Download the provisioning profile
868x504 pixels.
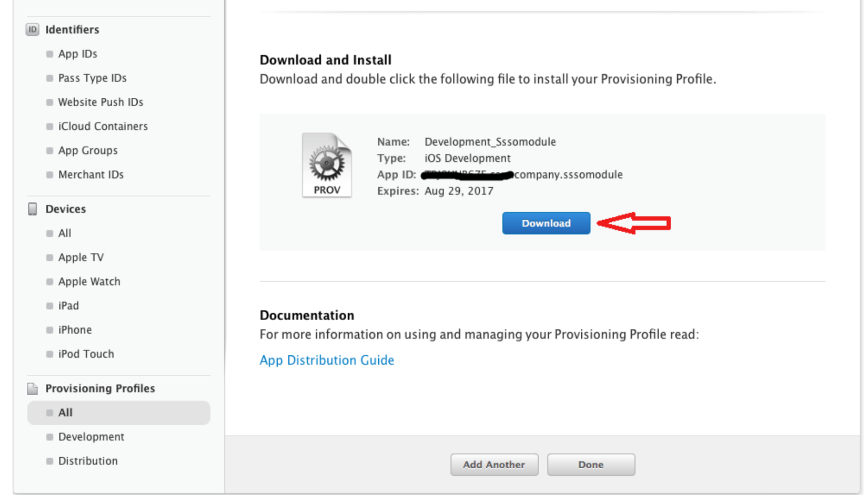[x=546, y=223]
